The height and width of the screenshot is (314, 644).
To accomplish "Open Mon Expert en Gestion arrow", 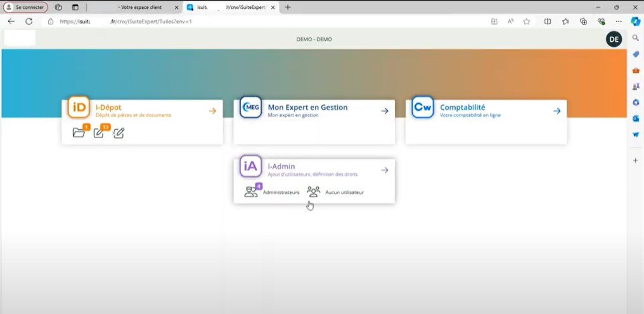I will tap(384, 111).
